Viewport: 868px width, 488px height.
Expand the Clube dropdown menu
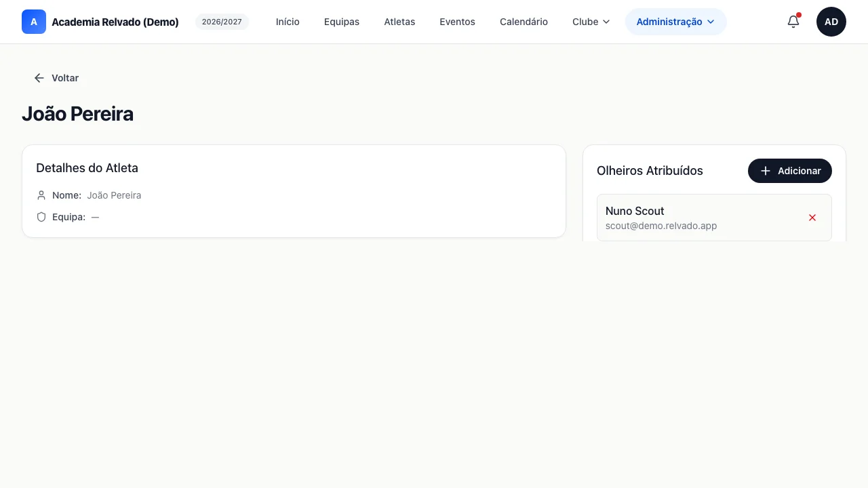(x=591, y=22)
